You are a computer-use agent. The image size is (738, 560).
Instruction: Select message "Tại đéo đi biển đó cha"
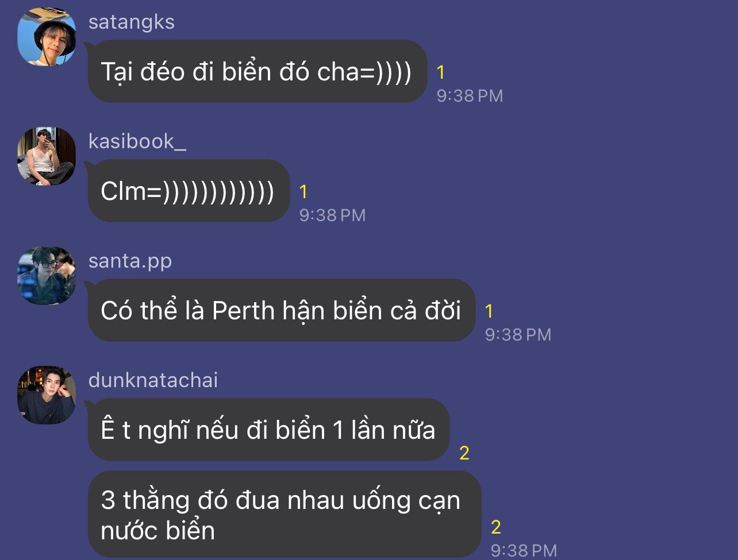click(x=257, y=71)
